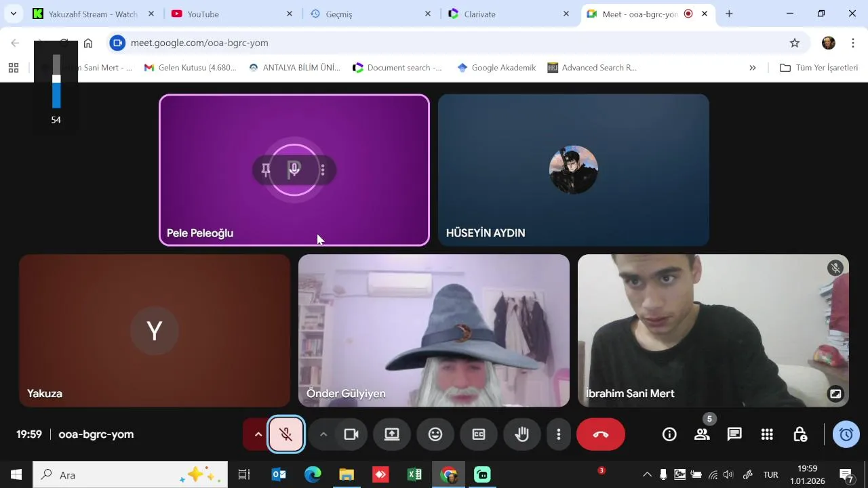Show hidden system tray icons
This screenshot has height=488, width=868.
pyautogui.click(x=647, y=474)
